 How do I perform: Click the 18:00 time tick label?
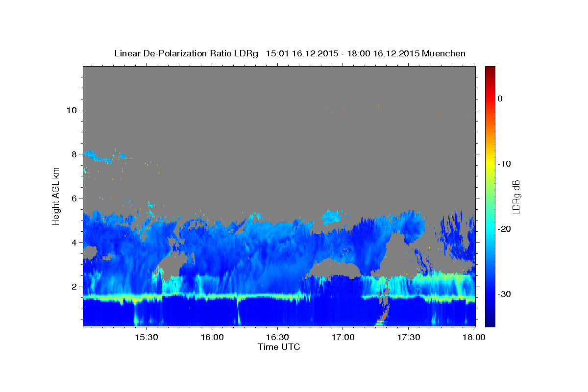coord(474,337)
